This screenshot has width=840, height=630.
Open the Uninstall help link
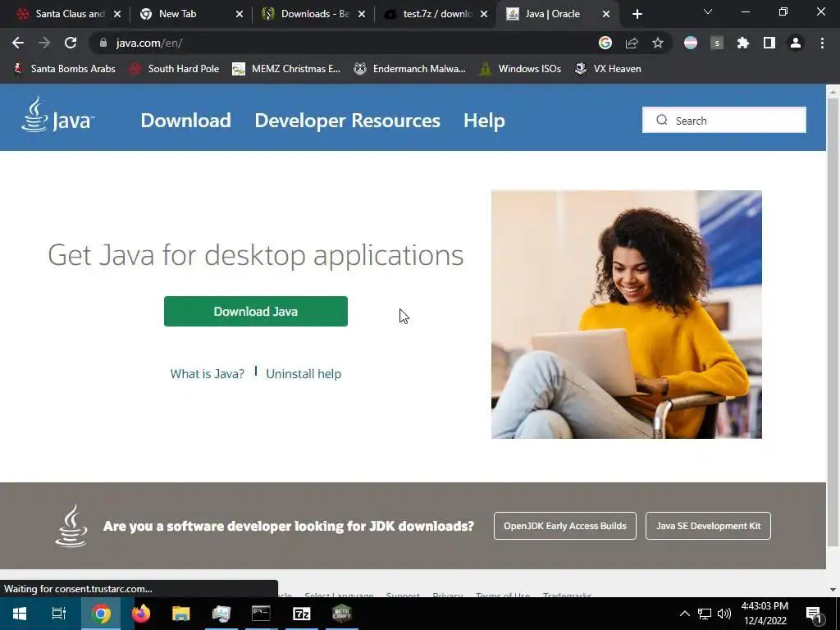tap(304, 373)
